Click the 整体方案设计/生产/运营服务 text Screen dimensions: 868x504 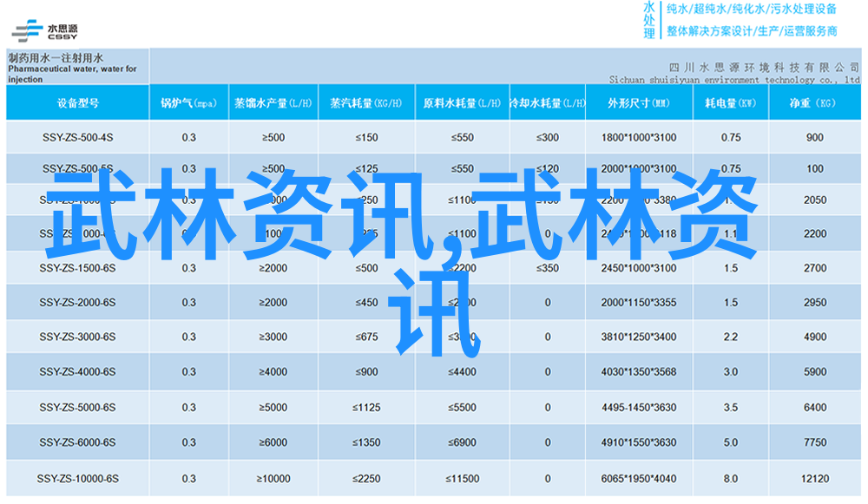[751, 31]
